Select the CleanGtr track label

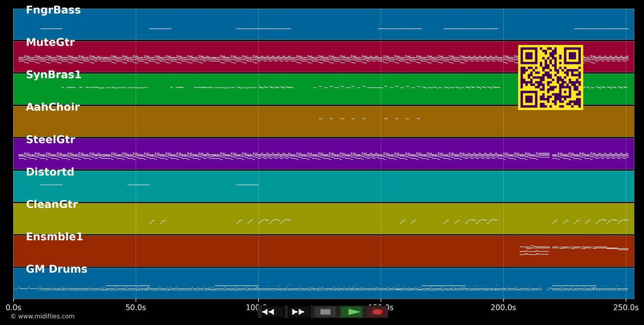pyautogui.click(x=52, y=204)
